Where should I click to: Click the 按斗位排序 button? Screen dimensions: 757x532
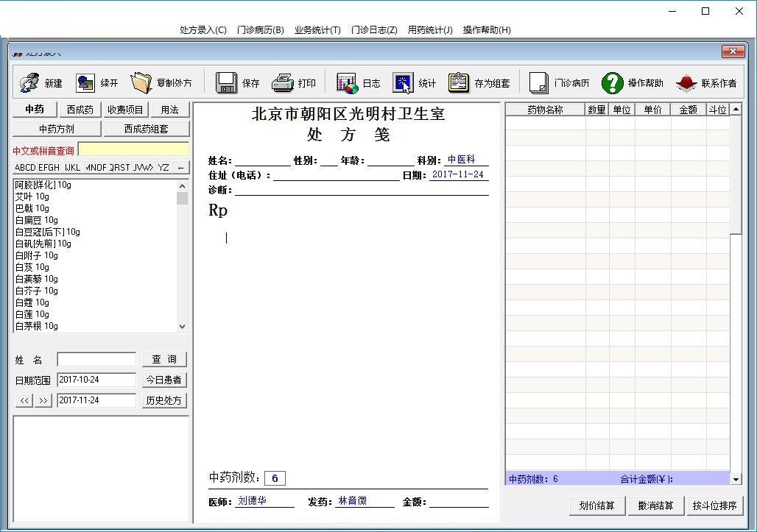pos(714,506)
